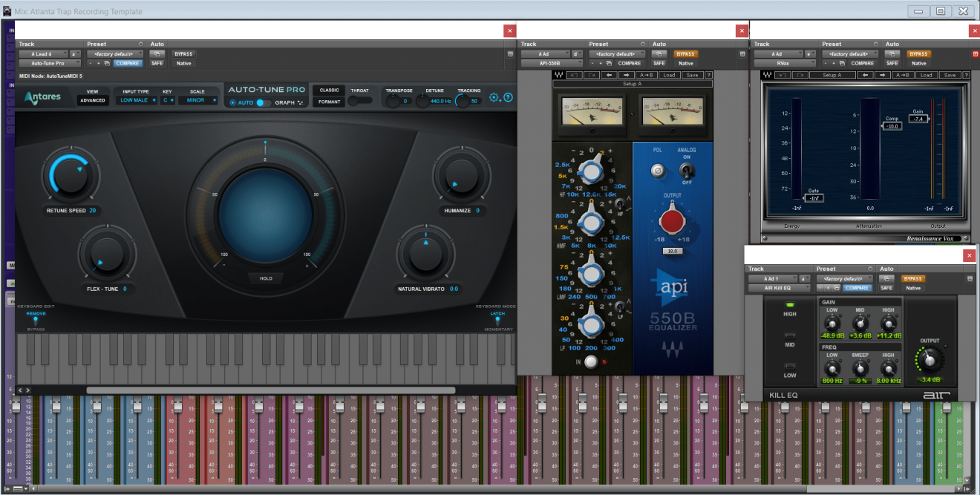
Task: Click the red target icon in RVox header
Action: click(x=975, y=54)
